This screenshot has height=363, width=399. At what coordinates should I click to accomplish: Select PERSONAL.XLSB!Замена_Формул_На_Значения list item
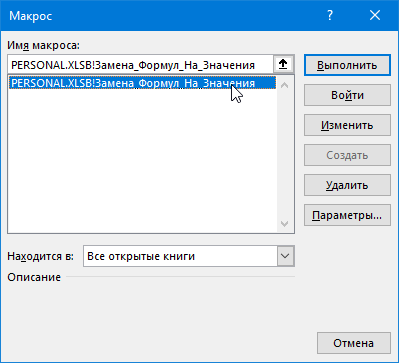pyautogui.click(x=143, y=83)
